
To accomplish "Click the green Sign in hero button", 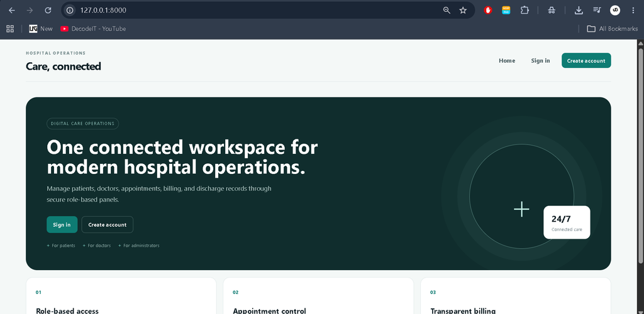I will (62, 225).
